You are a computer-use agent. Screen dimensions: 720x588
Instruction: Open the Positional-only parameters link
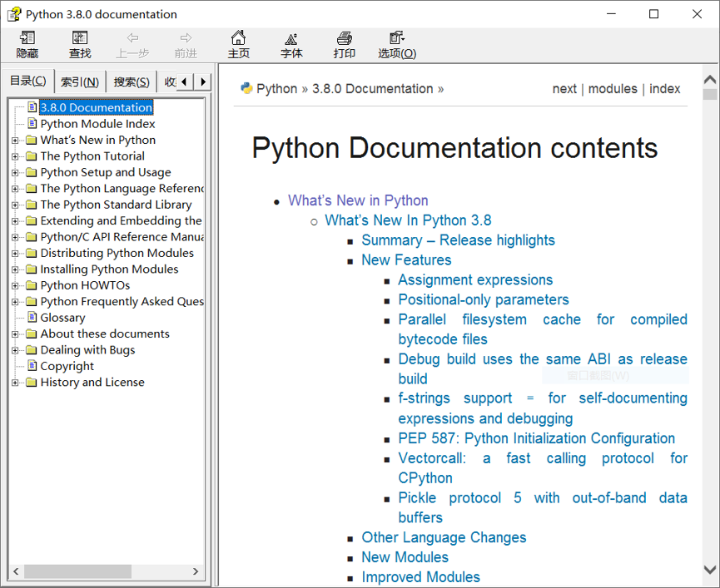click(x=484, y=299)
